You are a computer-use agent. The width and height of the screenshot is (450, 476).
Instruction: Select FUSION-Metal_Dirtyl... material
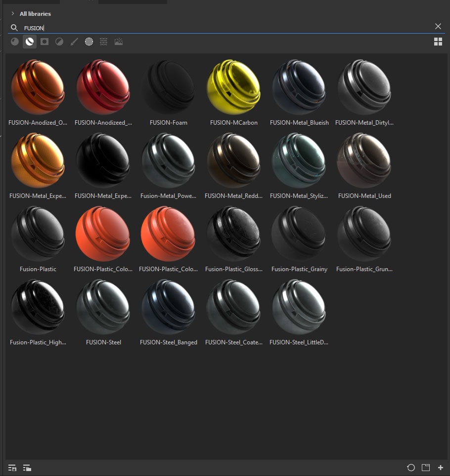364,93
